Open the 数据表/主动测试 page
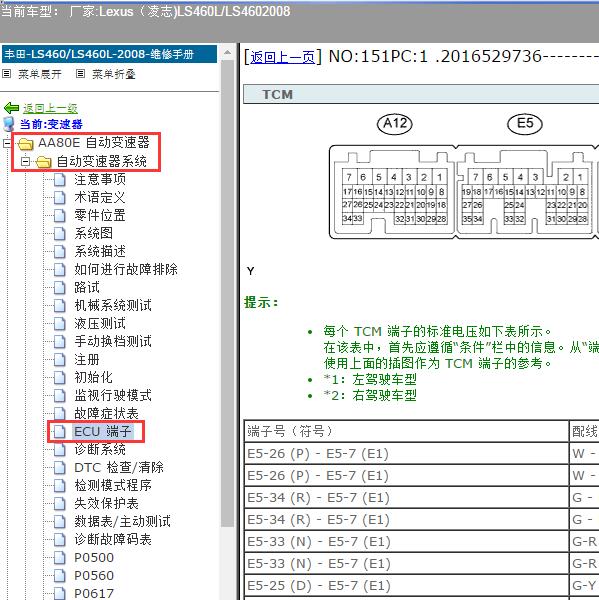 click(122, 522)
